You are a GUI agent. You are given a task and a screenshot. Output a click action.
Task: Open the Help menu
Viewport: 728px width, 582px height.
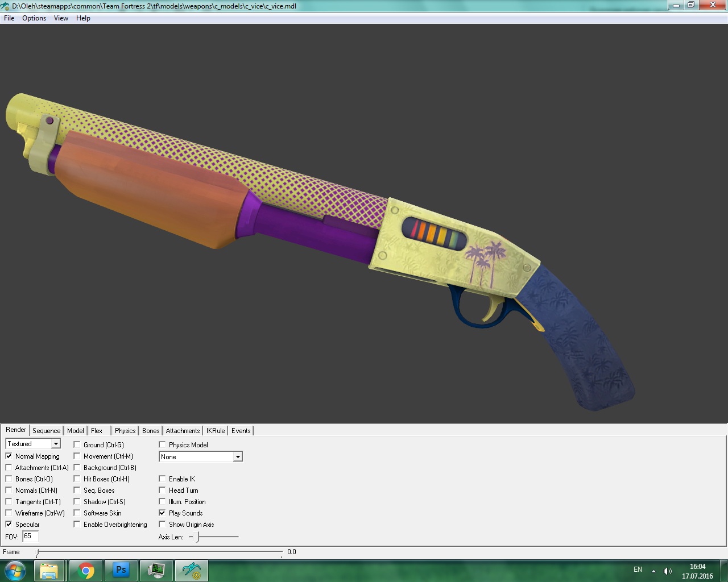(83, 18)
